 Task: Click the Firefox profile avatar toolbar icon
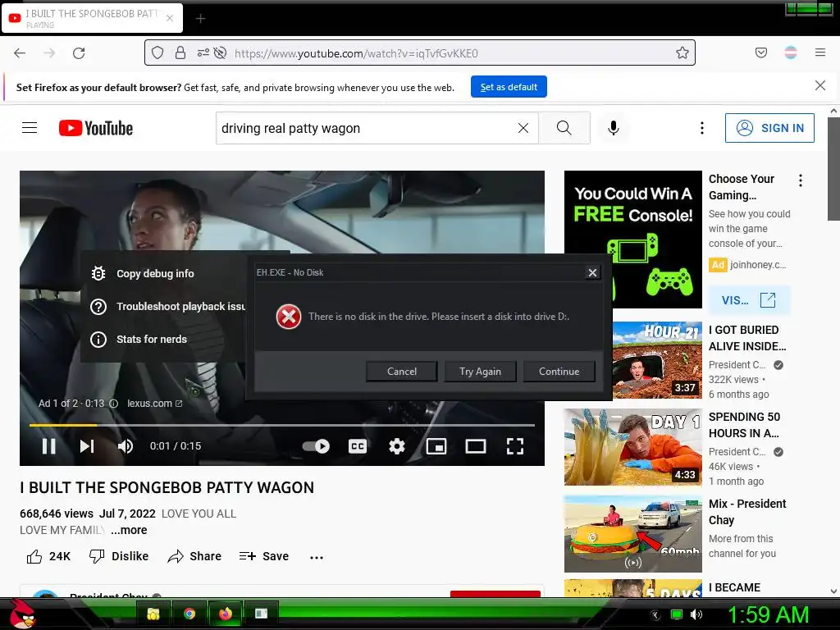point(790,52)
